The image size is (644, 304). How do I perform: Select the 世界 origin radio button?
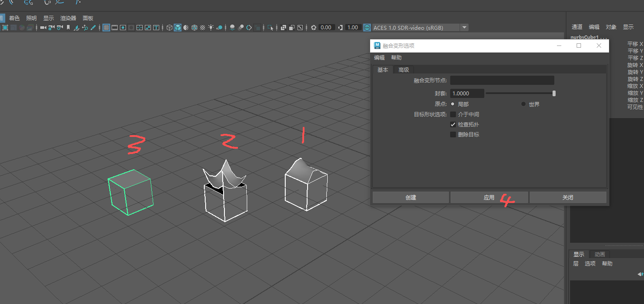click(523, 104)
